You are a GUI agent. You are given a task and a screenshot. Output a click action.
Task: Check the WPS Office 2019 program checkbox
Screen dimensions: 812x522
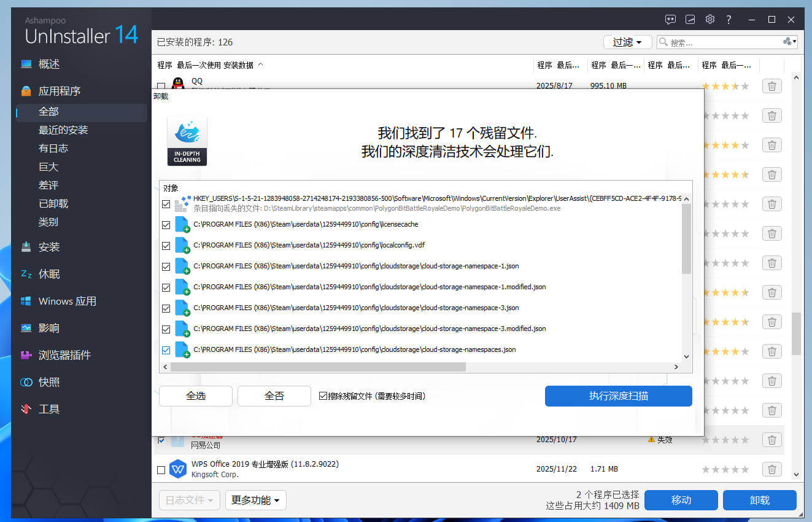click(x=161, y=469)
